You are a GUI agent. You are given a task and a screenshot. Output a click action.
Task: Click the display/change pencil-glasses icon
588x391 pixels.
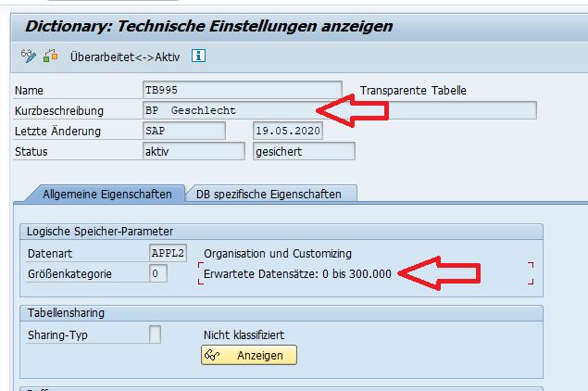29,57
